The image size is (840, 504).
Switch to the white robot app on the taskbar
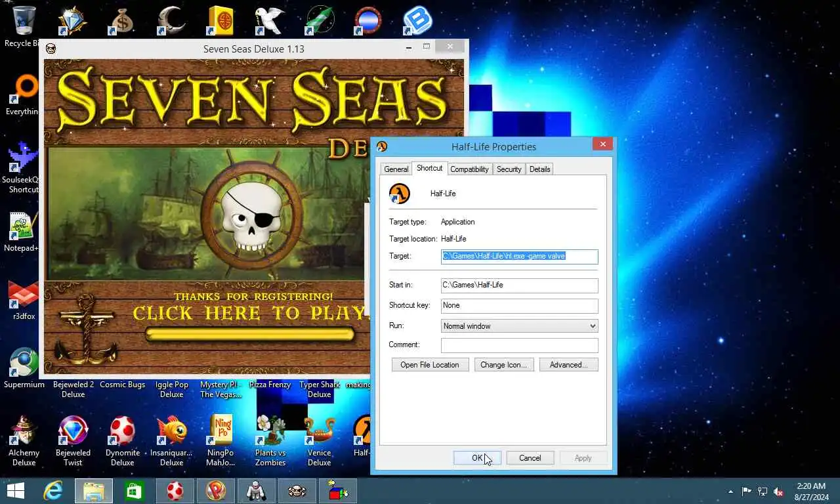(x=257, y=491)
